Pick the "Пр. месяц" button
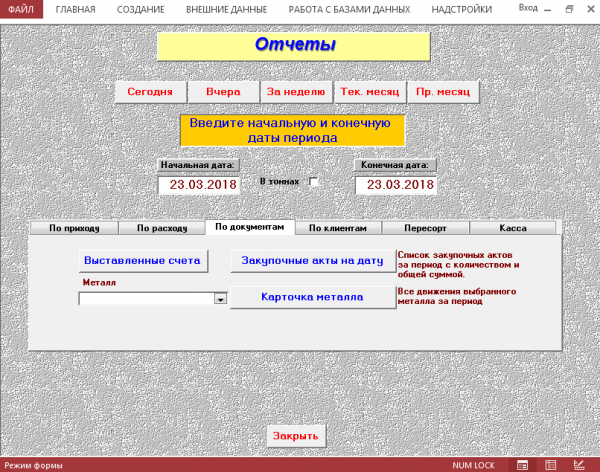The width and height of the screenshot is (600, 472). tap(443, 92)
